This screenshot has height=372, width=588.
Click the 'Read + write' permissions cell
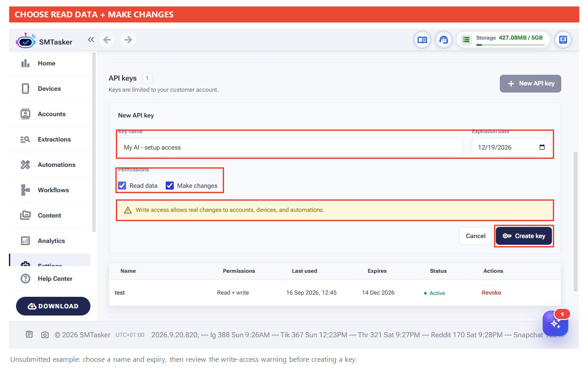[233, 292]
